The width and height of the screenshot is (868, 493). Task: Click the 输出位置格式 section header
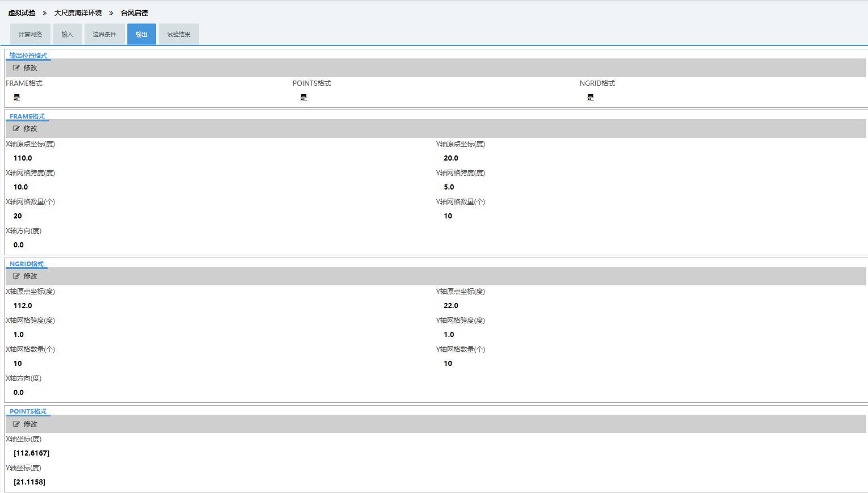tap(28, 56)
